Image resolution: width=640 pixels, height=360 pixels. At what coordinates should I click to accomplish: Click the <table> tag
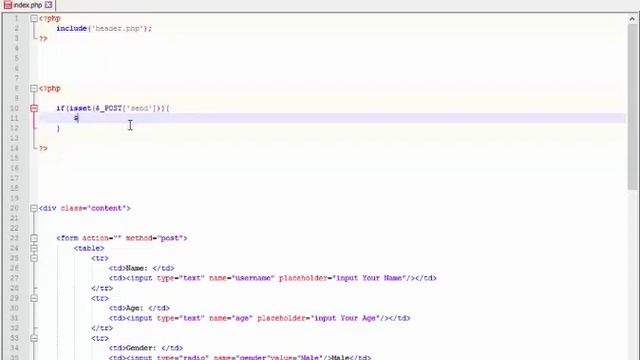pyautogui.click(x=89, y=248)
